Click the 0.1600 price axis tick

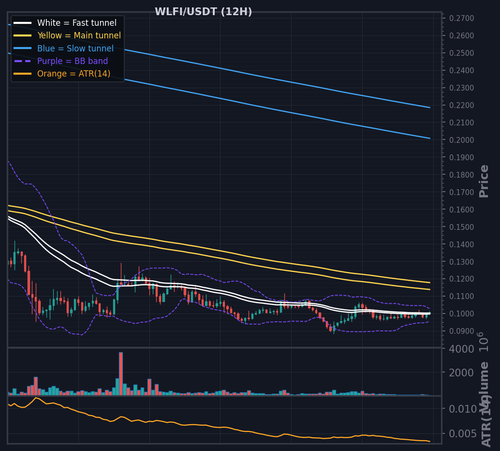tap(462, 210)
